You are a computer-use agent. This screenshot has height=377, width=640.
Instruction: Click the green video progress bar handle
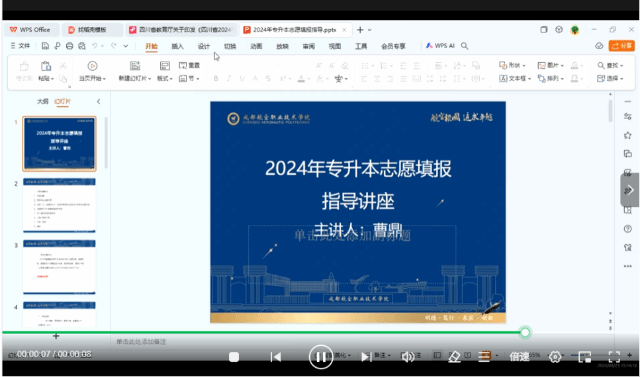click(x=525, y=333)
